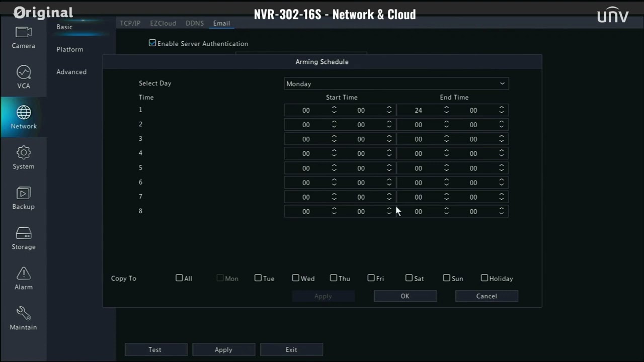Viewport: 644px width, 362px height.
Task: Check the Sun copy checkbox
Action: (446, 278)
